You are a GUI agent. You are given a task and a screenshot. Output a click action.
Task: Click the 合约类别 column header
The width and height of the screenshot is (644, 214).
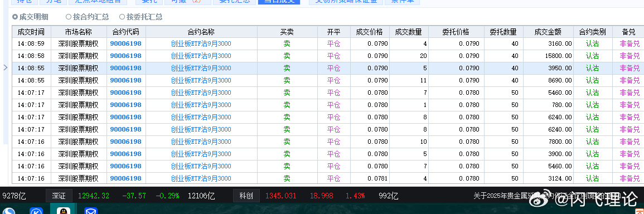[593, 32]
